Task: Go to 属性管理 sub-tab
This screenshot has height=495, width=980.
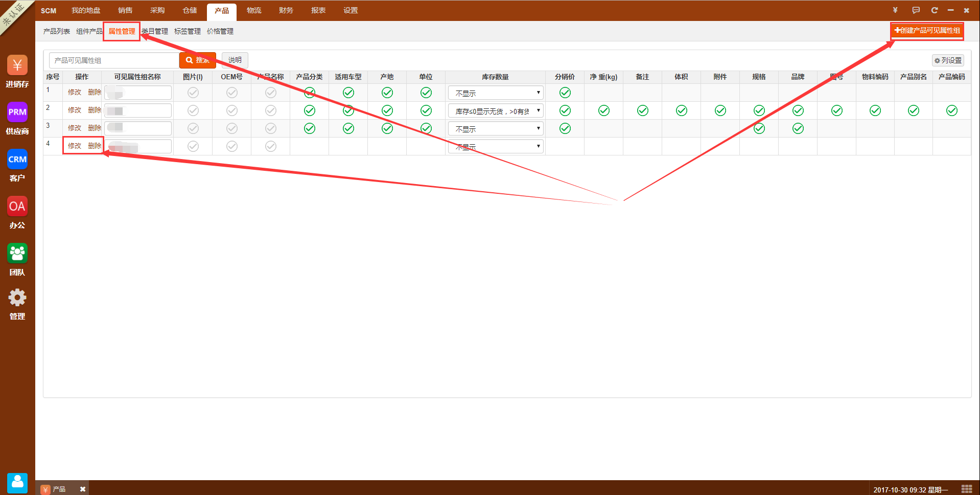Action: point(122,31)
